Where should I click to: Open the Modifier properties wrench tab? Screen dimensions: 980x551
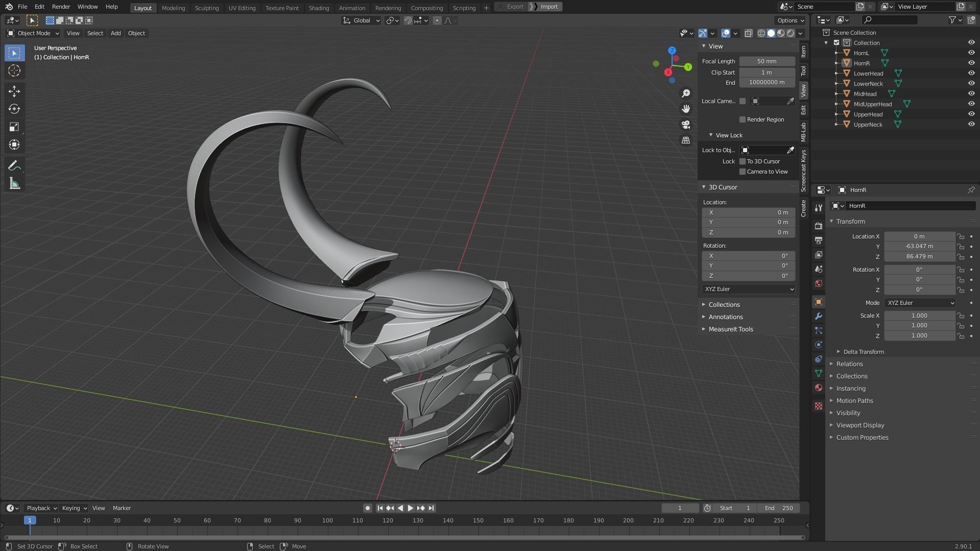point(819,316)
